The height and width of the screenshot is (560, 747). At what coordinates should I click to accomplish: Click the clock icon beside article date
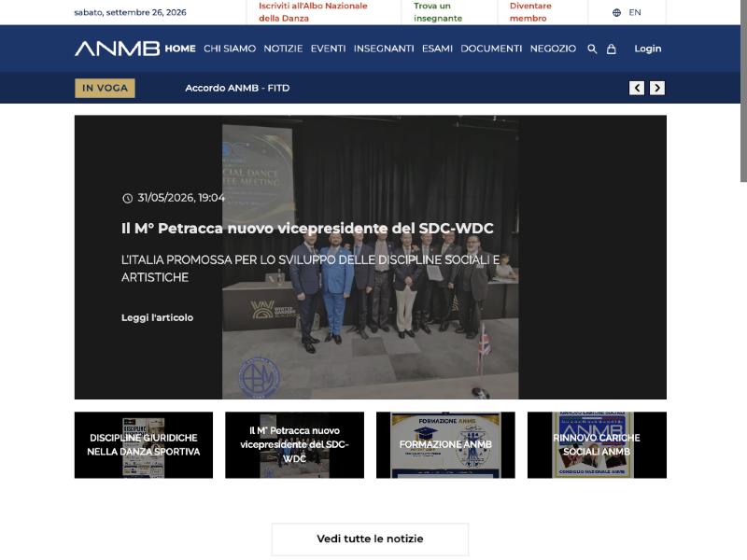click(127, 198)
